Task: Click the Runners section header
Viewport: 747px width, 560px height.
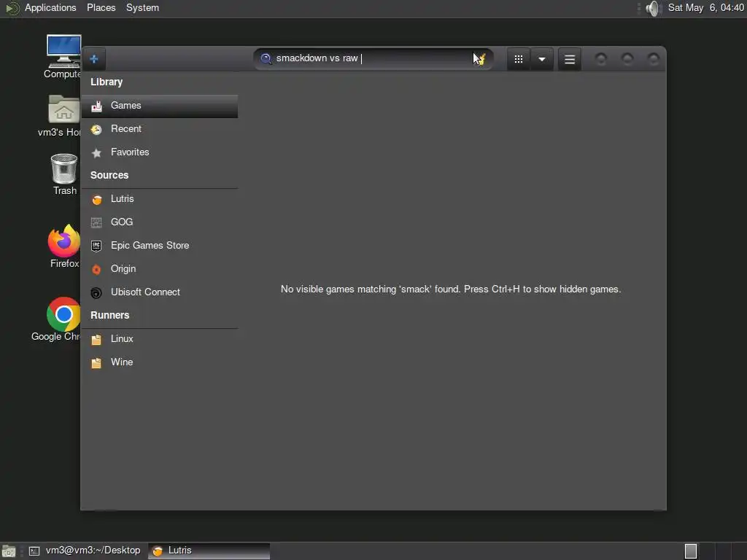Action: pos(110,315)
